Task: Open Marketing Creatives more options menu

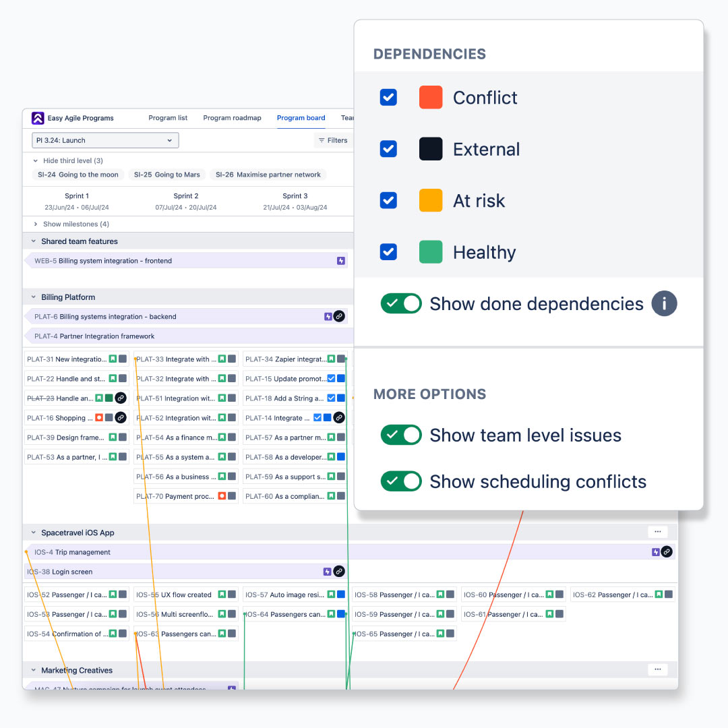Action: 658,669
